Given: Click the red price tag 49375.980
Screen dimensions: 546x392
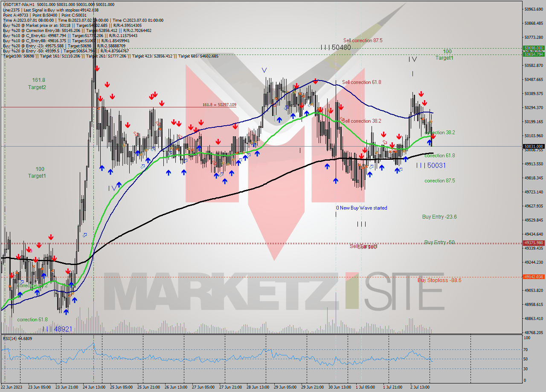Looking at the screenshot, I should coord(533,243).
